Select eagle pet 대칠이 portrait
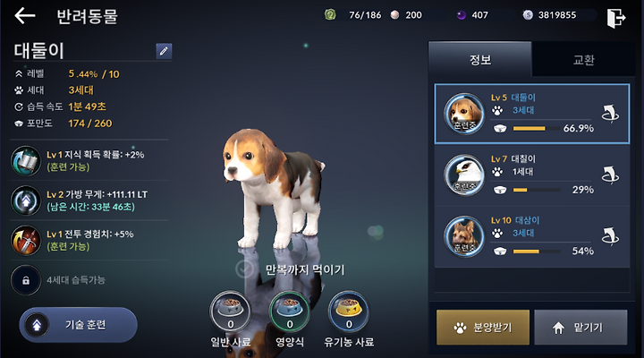Viewport: 644px width, 358px height. (x=464, y=175)
